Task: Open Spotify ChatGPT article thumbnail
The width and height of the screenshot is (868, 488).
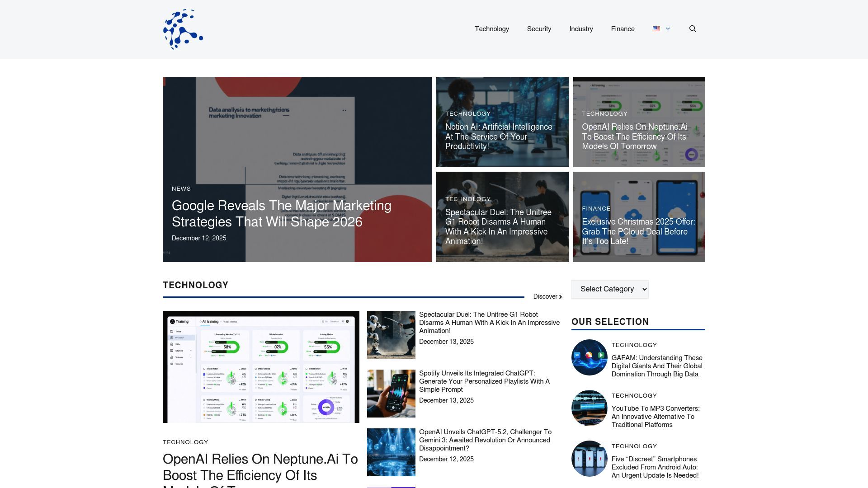Action: click(x=391, y=394)
